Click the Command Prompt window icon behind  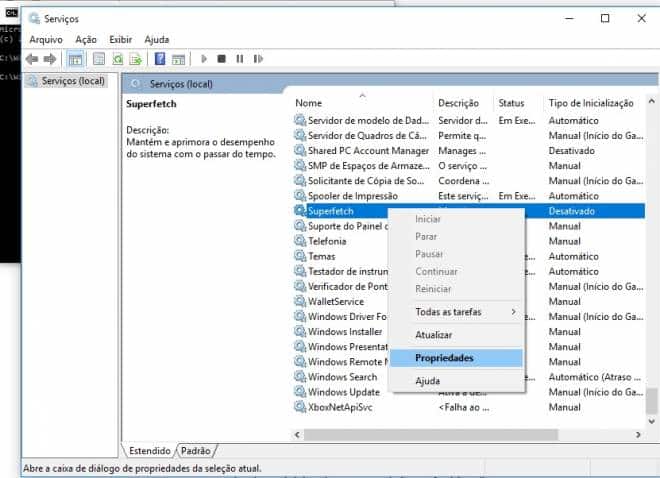[11, 13]
